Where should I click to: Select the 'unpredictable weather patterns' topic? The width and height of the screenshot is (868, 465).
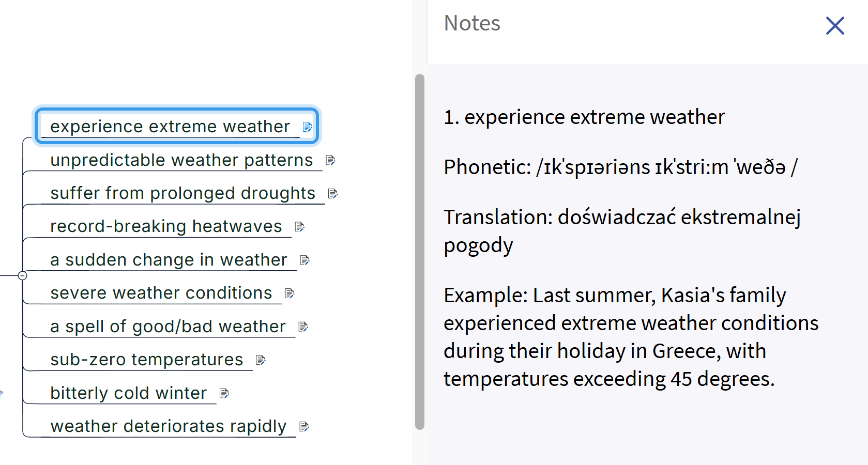pos(181,160)
